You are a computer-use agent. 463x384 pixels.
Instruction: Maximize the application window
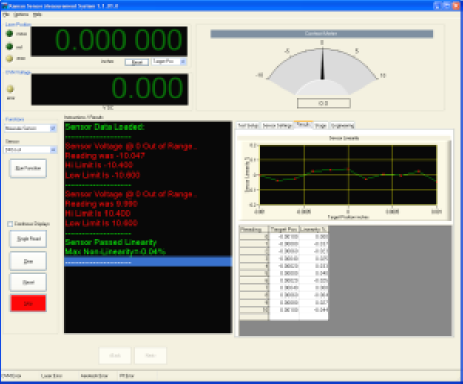446,6
